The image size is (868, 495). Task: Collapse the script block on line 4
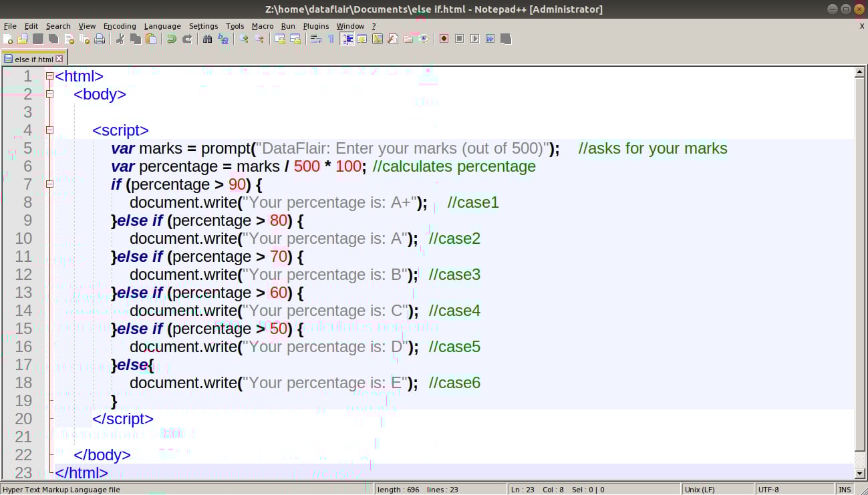point(49,130)
